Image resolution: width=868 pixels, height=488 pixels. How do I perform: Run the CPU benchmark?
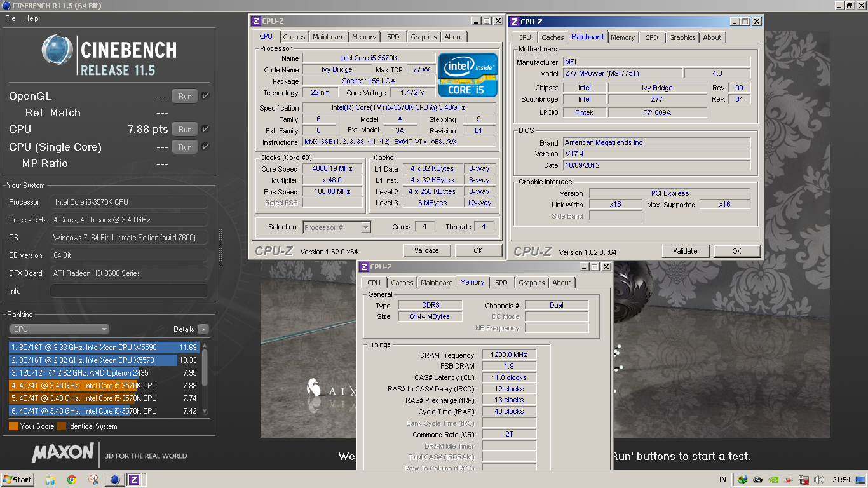pyautogui.click(x=185, y=130)
